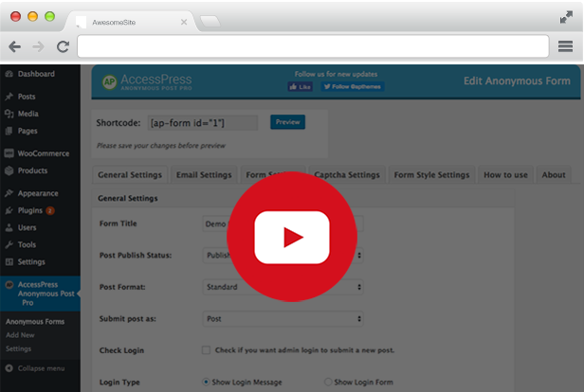Open Plugins in the sidebar
The image size is (584, 392).
point(30,210)
